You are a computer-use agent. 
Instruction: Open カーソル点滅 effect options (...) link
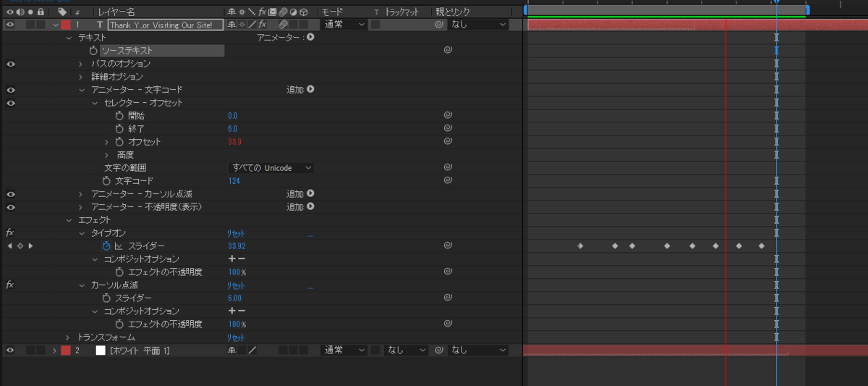pyautogui.click(x=310, y=287)
